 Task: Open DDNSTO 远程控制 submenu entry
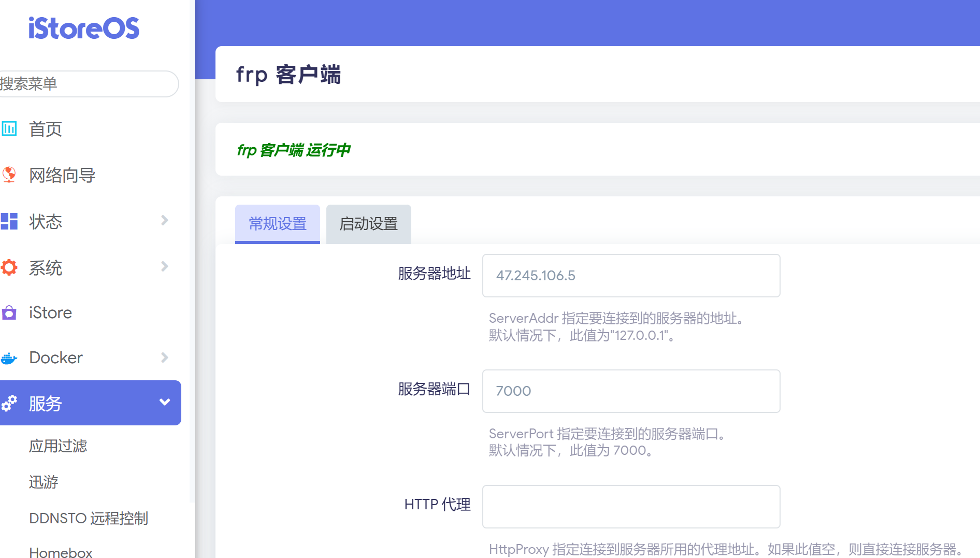tap(89, 518)
